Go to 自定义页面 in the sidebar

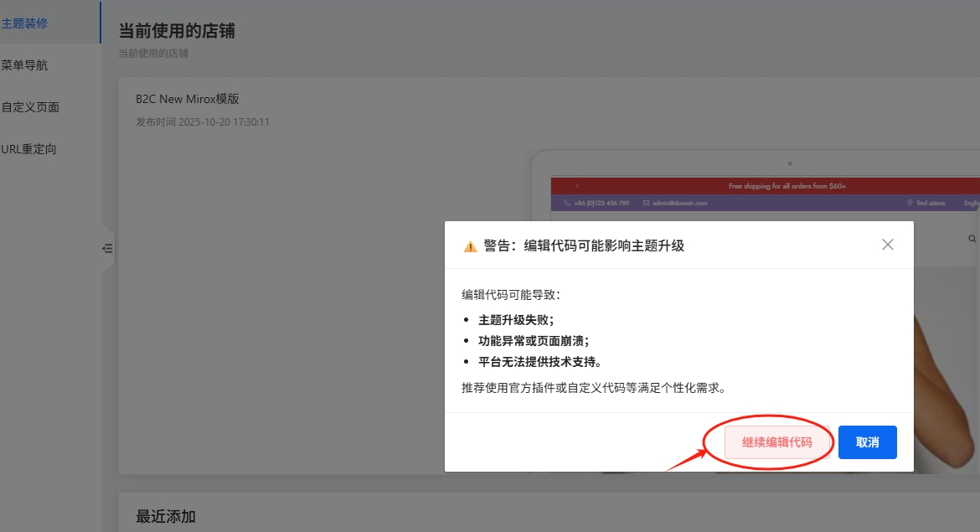(x=30, y=107)
